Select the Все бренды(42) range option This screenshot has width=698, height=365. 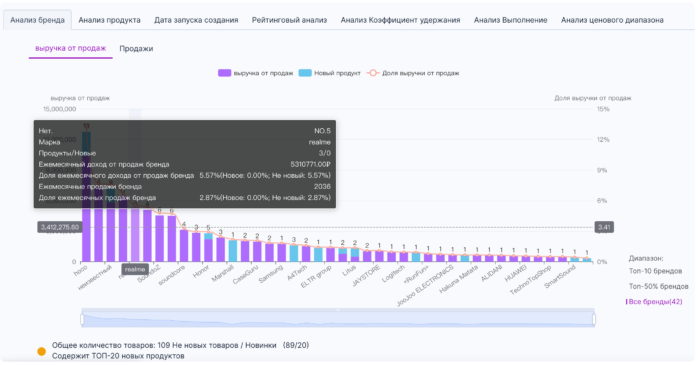coord(654,302)
